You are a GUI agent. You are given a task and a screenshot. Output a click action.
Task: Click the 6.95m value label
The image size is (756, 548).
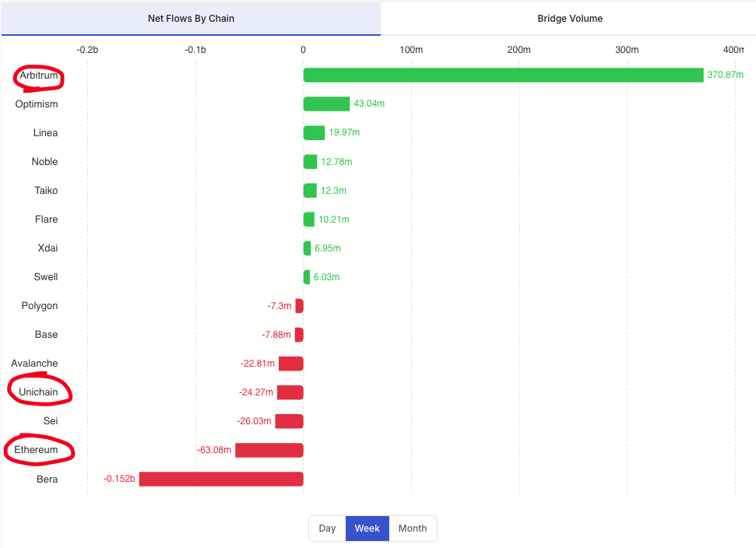pyautogui.click(x=327, y=248)
